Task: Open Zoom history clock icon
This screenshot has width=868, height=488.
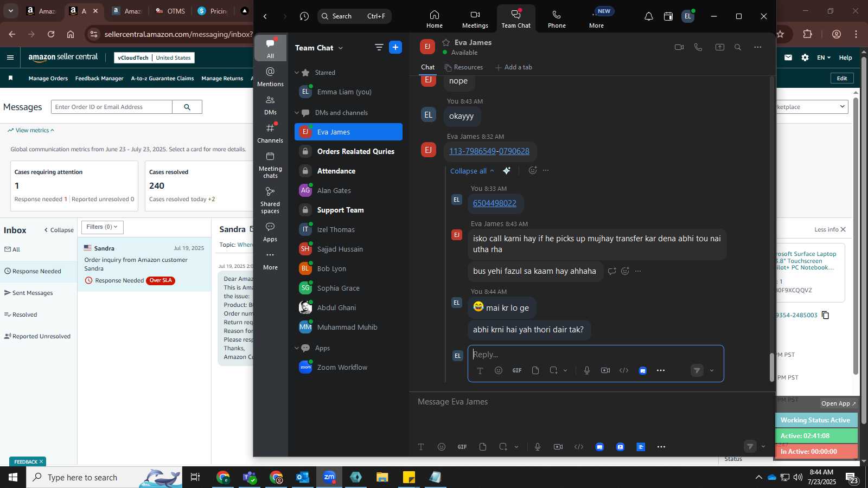Action: (x=304, y=16)
